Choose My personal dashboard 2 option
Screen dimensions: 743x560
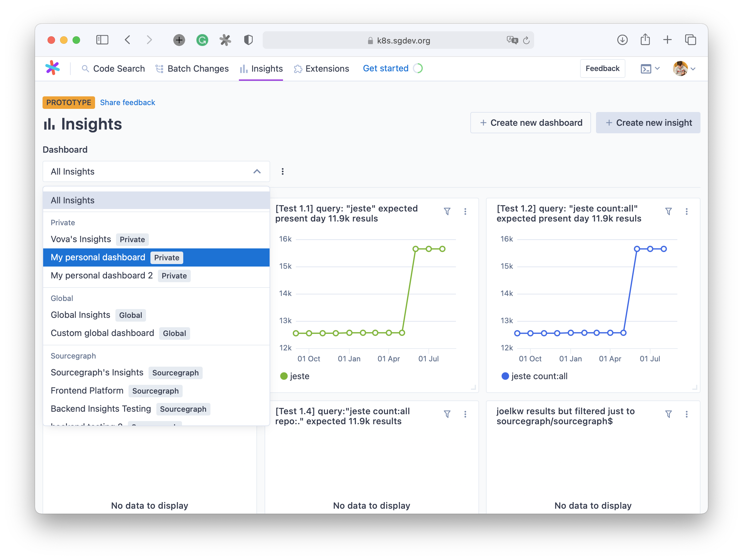(x=156, y=276)
